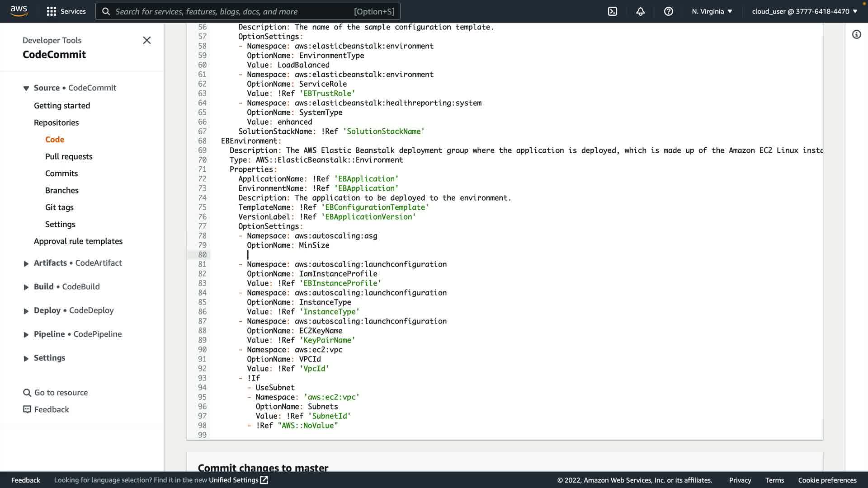This screenshot has width=868, height=488.
Task: Open the notifications bell
Action: [x=640, y=11]
